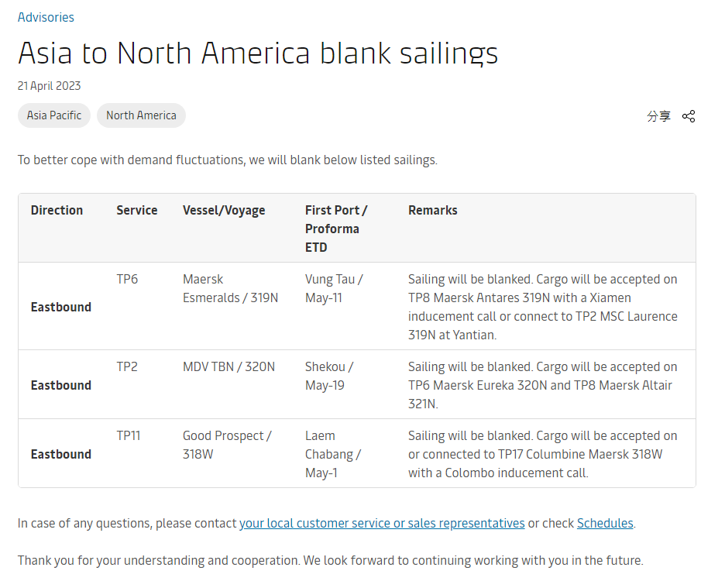Click the 分享 share label
Screen dimensions: 725x588
658,116
